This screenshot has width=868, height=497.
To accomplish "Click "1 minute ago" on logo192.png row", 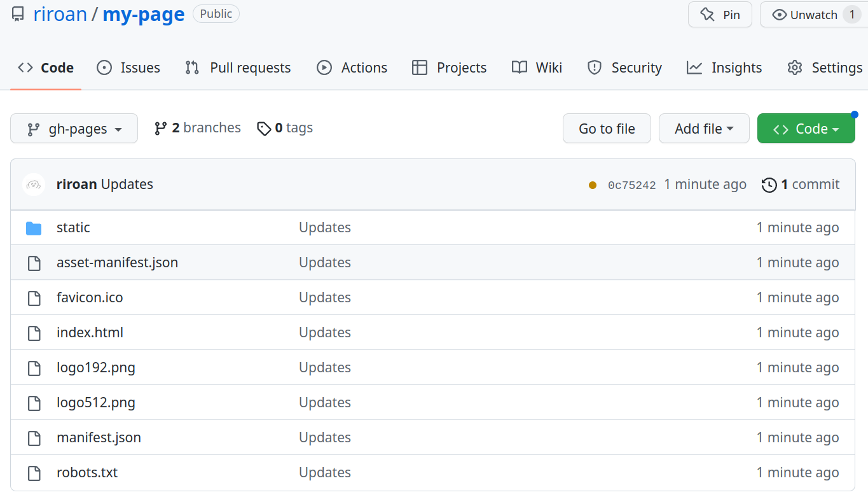I will (x=797, y=367).
